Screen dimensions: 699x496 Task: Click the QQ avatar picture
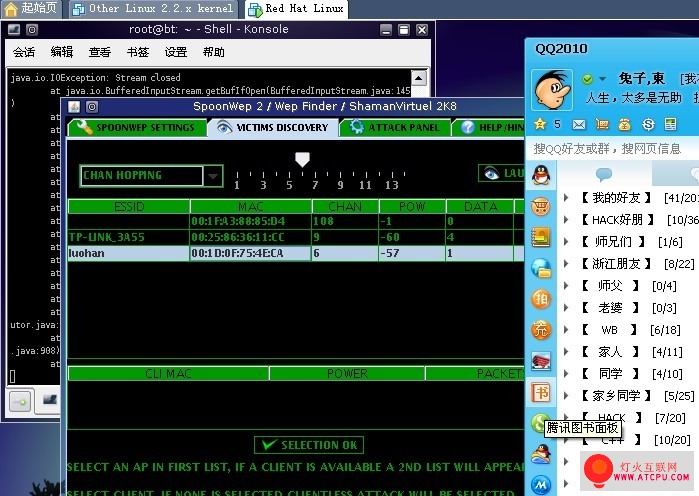(552, 90)
